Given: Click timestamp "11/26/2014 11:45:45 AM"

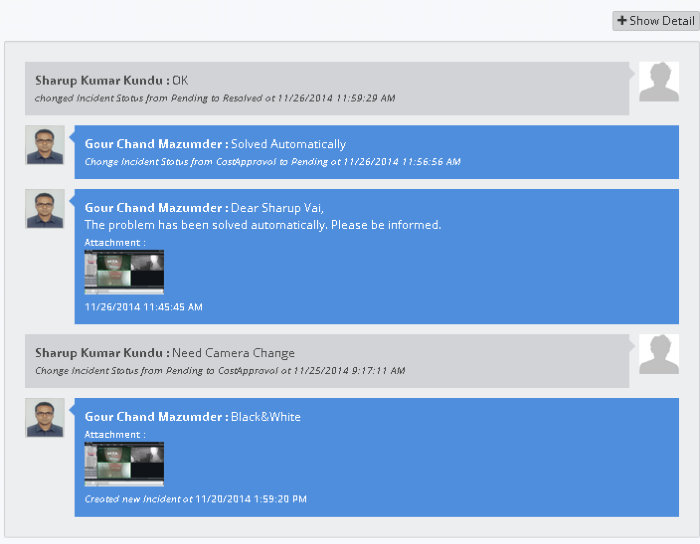Looking at the screenshot, I should [144, 307].
